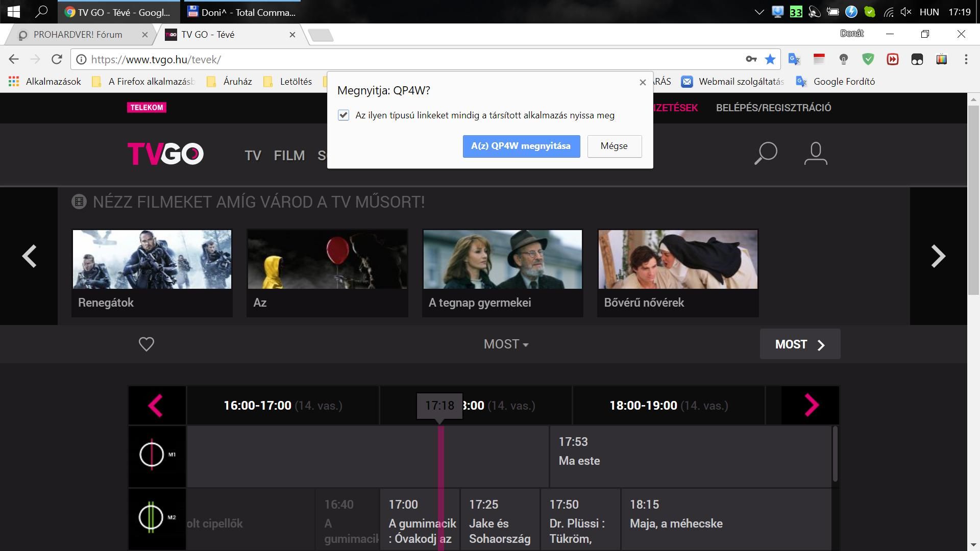This screenshot has width=980, height=551.
Task: Expand the MOST time dropdown
Action: pos(506,344)
